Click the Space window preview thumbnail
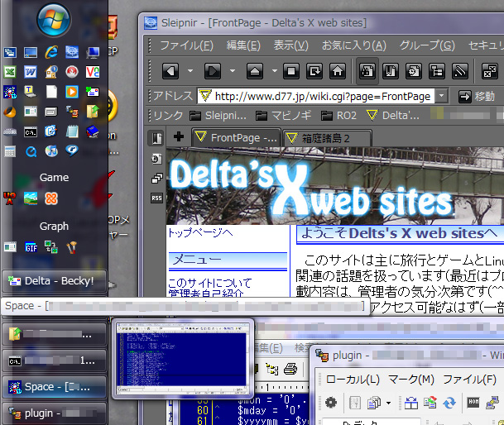504x425 pixels. pyautogui.click(x=183, y=359)
